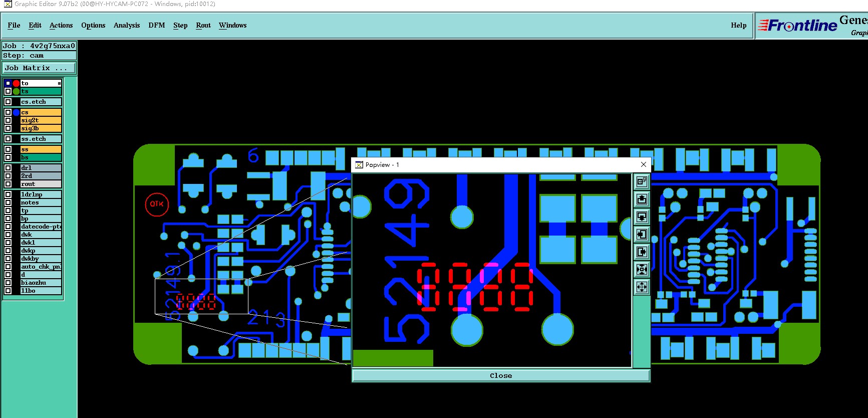Select the 'to' layer name
The height and width of the screenshot is (418, 868).
coord(41,83)
